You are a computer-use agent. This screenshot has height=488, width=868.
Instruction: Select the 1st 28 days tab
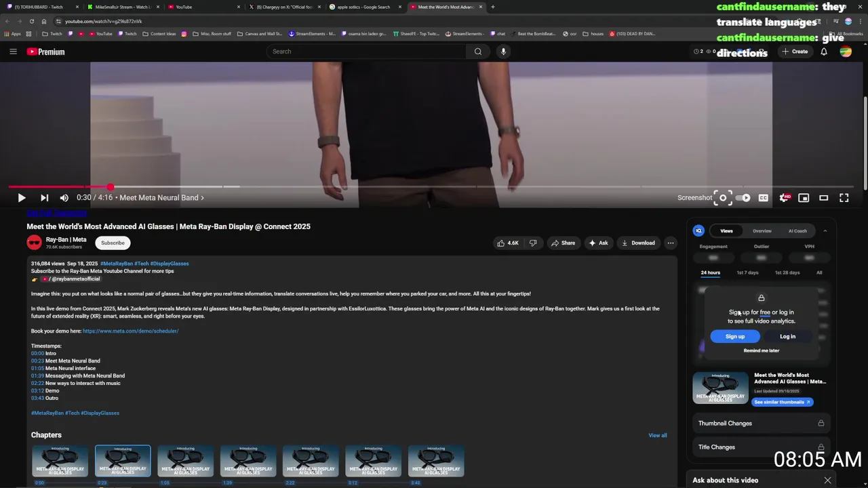point(787,272)
